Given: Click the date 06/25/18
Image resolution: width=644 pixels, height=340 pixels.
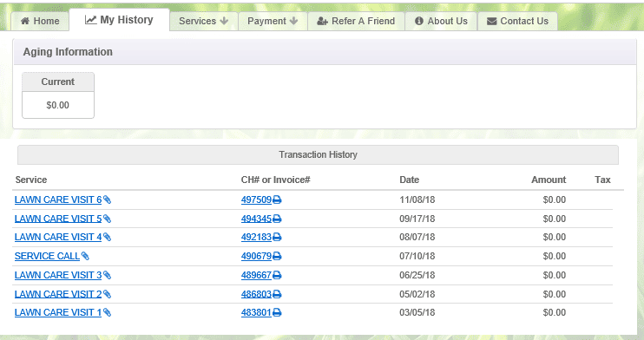Looking at the screenshot, I should [417, 275].
